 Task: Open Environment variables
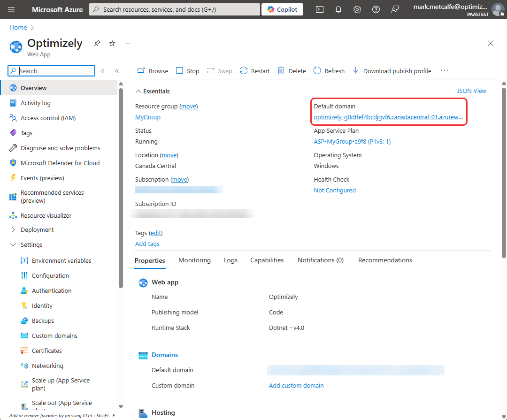click(x=61, y=260)
